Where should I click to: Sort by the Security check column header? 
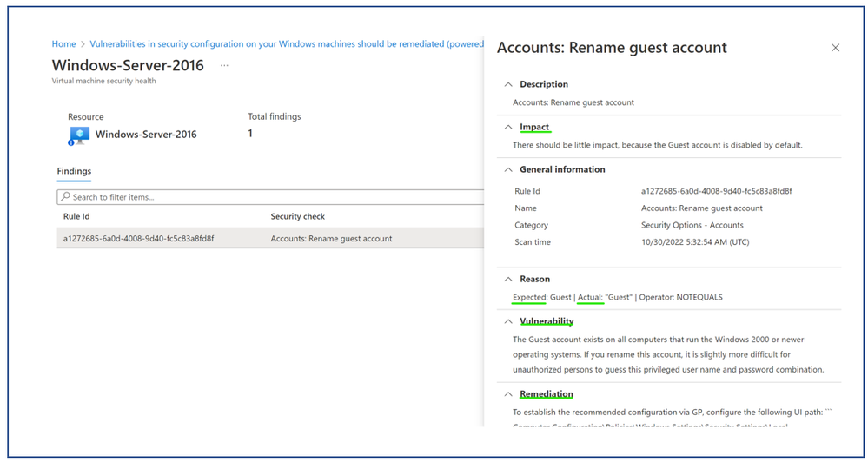coord(298,216)
